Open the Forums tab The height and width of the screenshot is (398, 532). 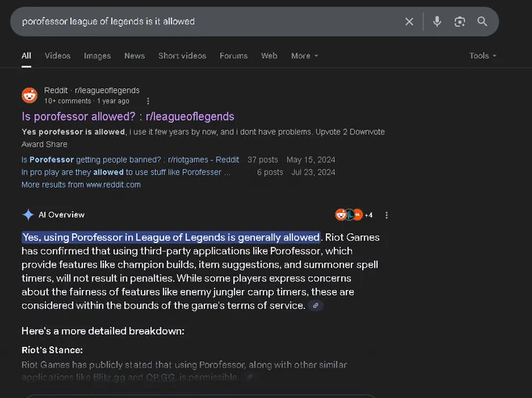(x=233, y=56)
